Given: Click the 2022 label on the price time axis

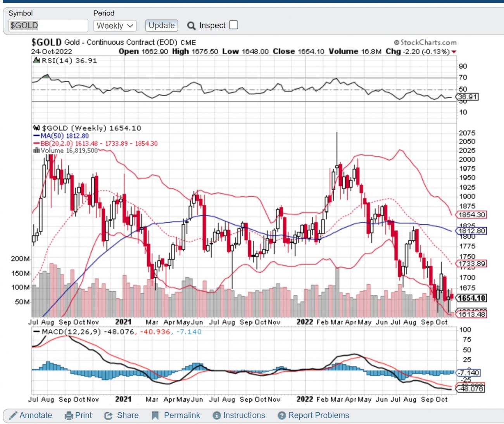Looking at the screenshot, I should pyautogui.click(x=305, y=322).
